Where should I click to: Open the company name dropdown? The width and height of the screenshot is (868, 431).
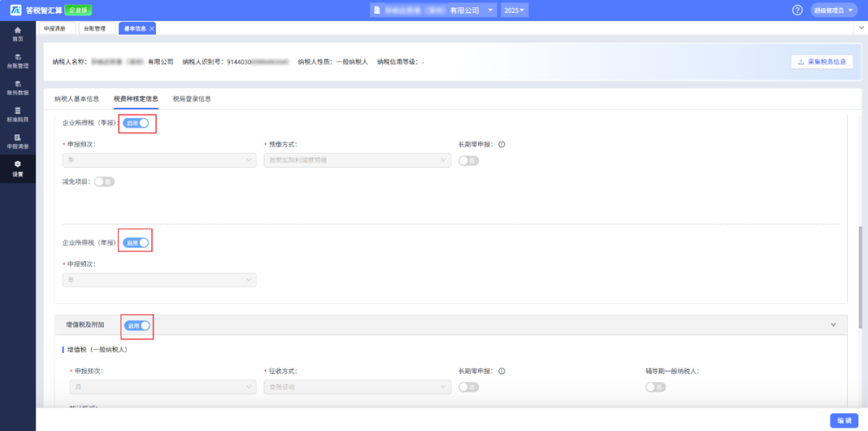click(x=433, y=10)
